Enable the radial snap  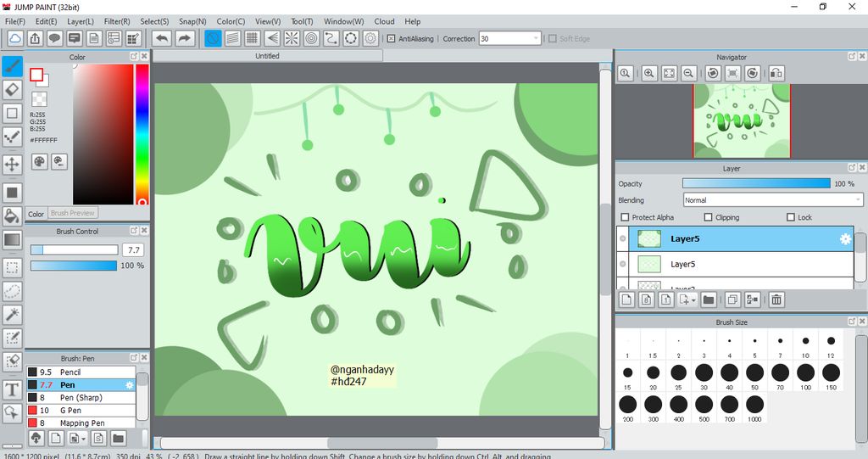coord(292,38)
